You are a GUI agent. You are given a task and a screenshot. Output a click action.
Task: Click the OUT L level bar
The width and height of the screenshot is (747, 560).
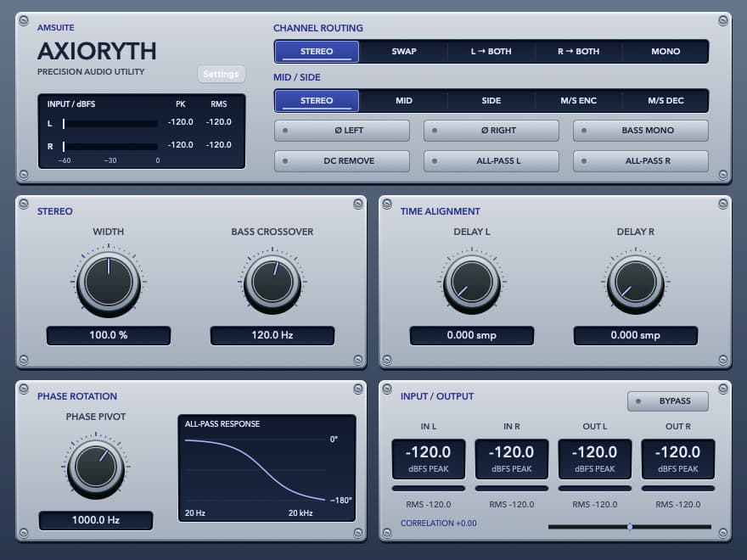pyautogui.click(x=594, y=489)
